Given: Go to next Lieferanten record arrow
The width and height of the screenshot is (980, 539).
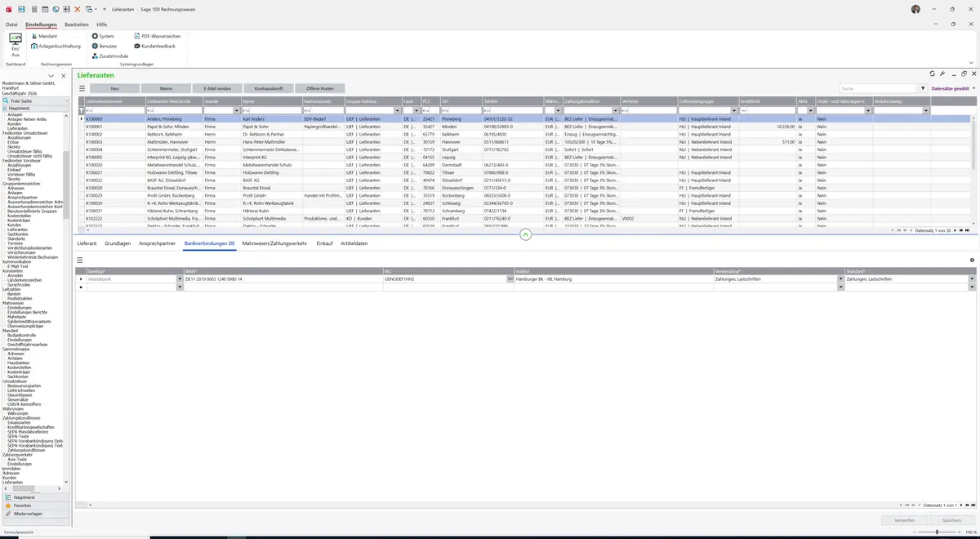Looking at the screenshot, I should [x=956, y=231].
